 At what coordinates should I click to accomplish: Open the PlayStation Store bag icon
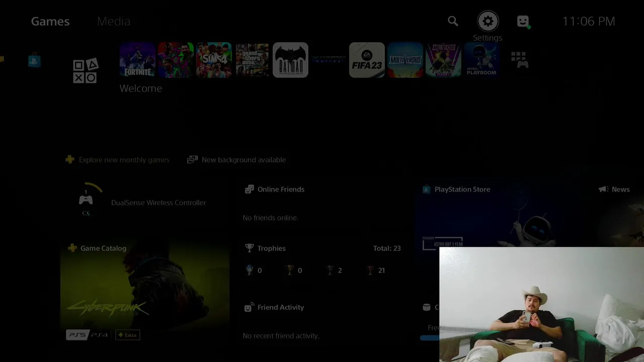click(34, 61)
